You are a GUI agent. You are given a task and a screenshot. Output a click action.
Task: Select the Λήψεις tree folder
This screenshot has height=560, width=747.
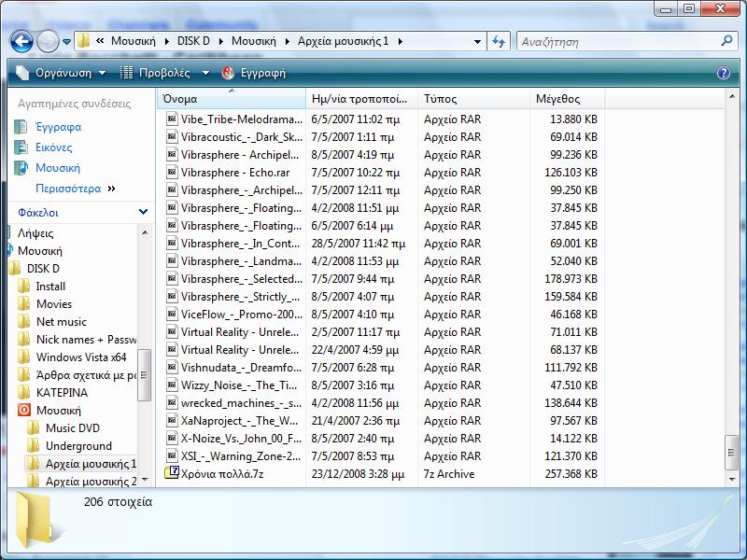(x=35, y=232)
